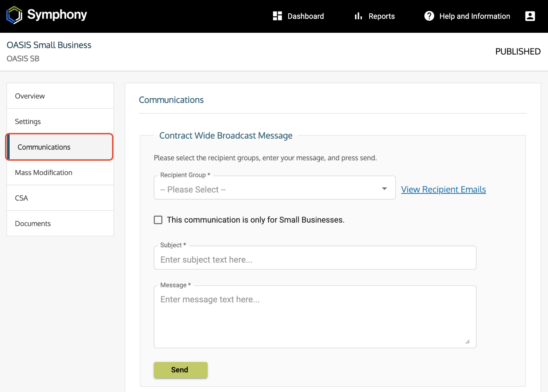Viewport: 548px width, 392px height.
Task: Click the PUBLISHED status label
Action: pos(518,52)
